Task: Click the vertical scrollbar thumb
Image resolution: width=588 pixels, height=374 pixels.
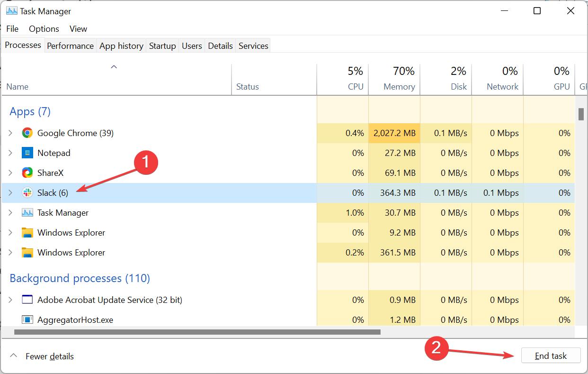Action: pyautogui.click(x=581, y=114)
